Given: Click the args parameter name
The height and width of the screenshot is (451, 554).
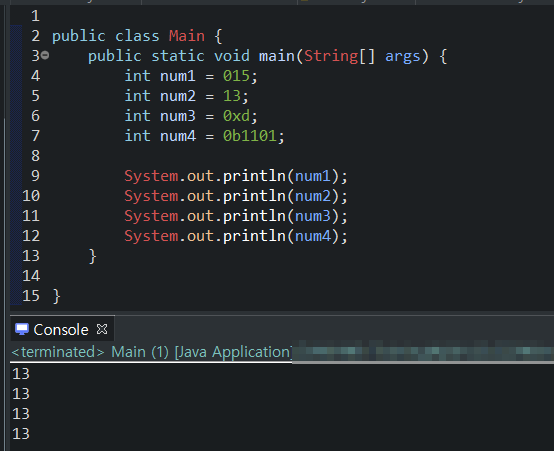Looking at the screenshot, I should 402,57.
